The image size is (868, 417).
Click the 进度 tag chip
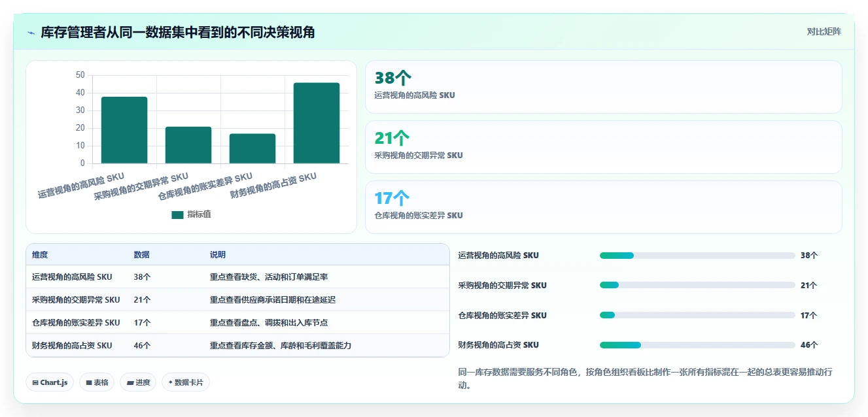point(138,382)
